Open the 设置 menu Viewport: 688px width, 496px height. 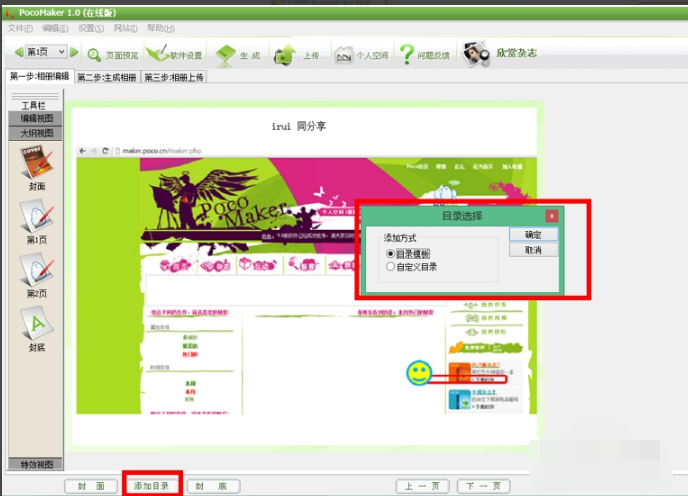coord(91,29)
